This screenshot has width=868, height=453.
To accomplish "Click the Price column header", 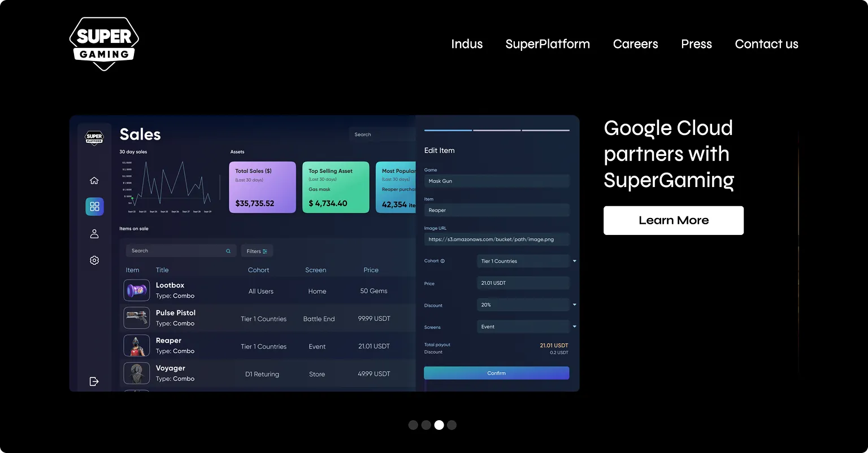I will click(x=371, y=270).
